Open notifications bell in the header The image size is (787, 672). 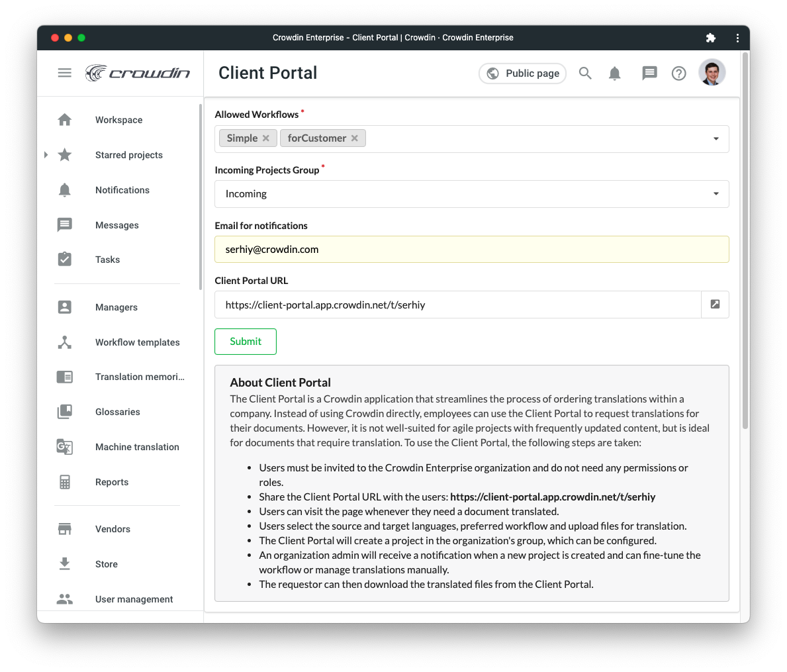tap(614, 73)
